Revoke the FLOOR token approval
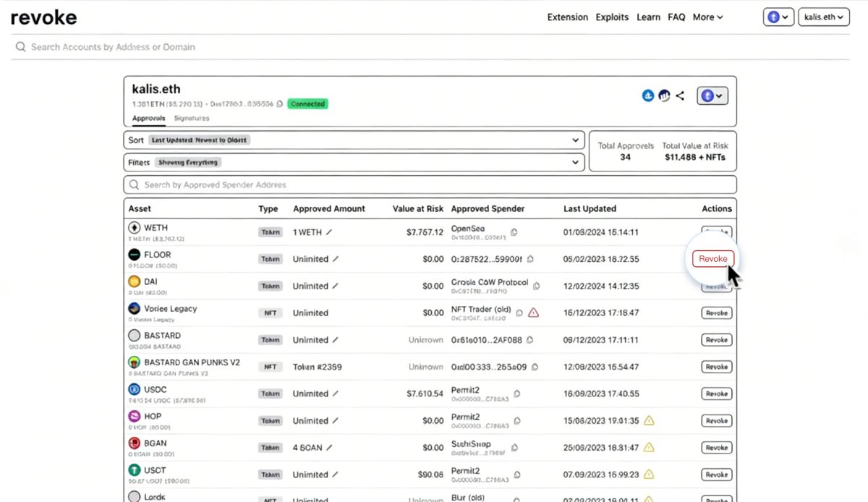 pos(713,259)
